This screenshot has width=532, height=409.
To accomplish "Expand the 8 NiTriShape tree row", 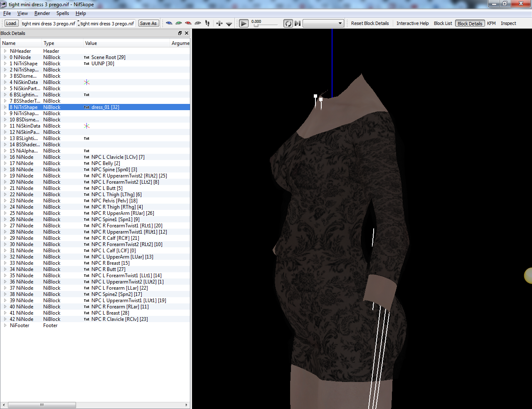I will pyautogui.click(x=5, y=107).
